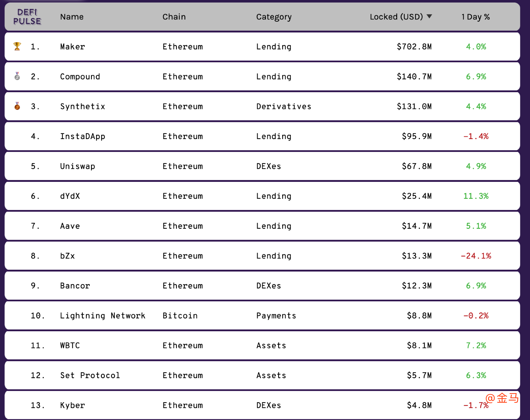Screen dimensions: 530x420
Task: Open the Uniswap row
Action: pyautogui.click(x=262, y=166)
